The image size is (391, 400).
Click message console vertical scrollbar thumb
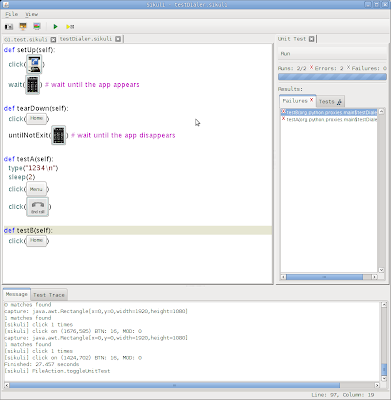[384, 369]
